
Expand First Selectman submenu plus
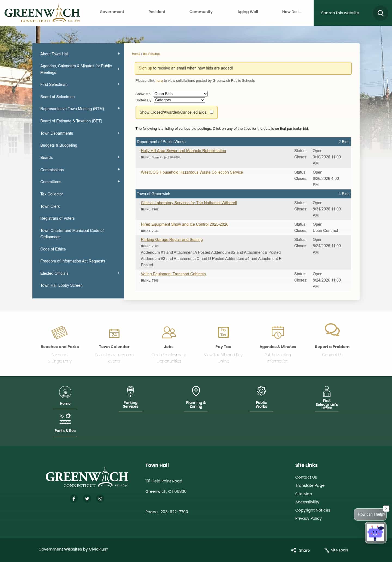tap(118, 84)
